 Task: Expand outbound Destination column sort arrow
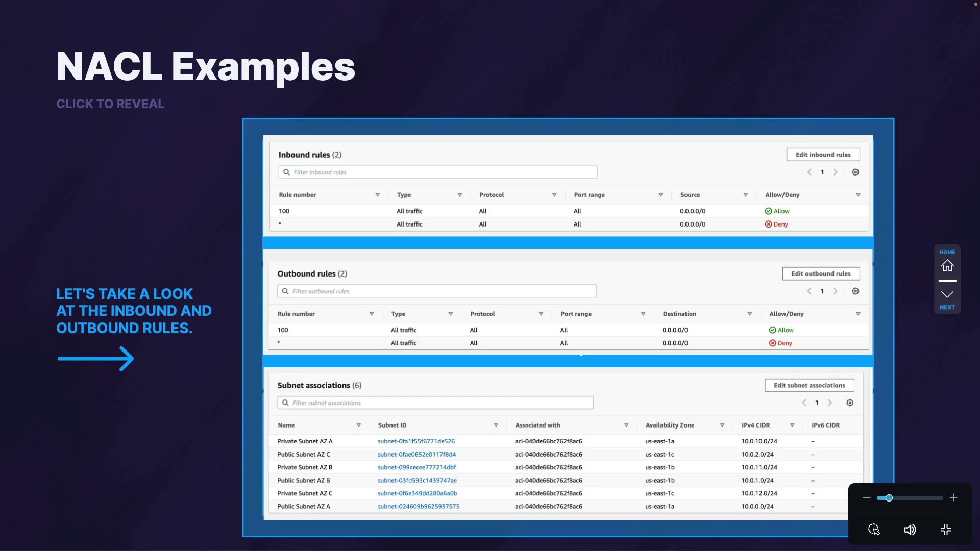coord(750,314)
